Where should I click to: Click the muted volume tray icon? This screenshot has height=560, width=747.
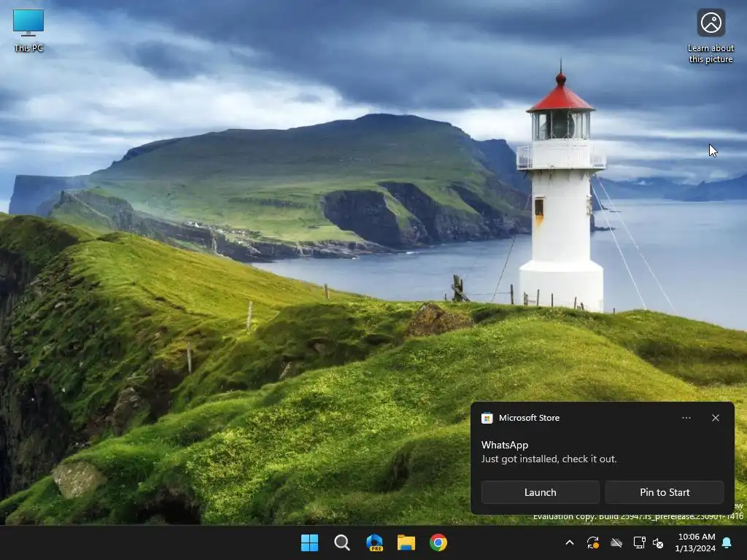tap(658, 542)
